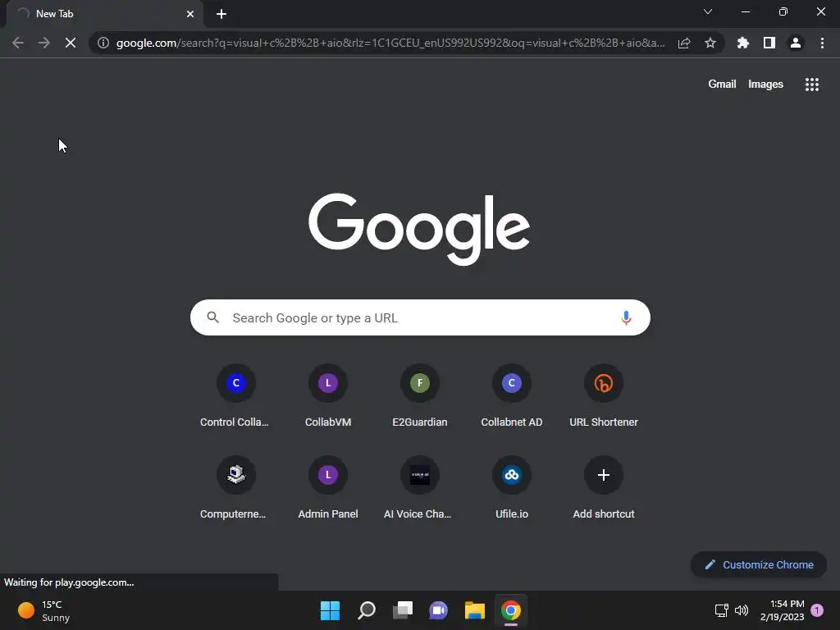Open the Windows Start menu
840x630 pixels.
point(330,610)
